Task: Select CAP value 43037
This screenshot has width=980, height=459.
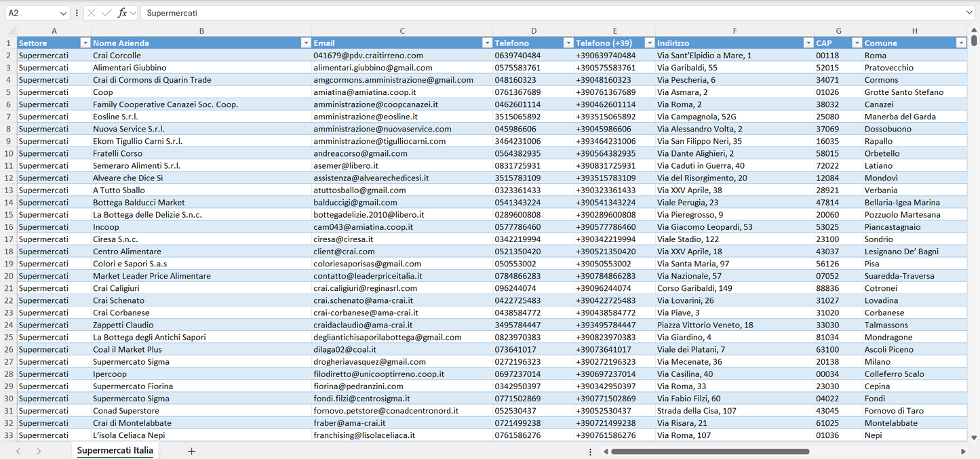Action: (838, 252)
